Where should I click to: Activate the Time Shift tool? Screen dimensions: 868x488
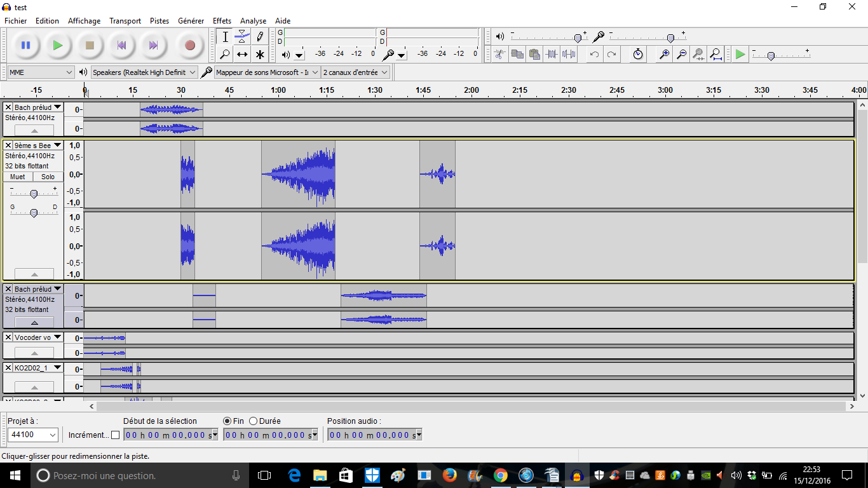point(242,55)
